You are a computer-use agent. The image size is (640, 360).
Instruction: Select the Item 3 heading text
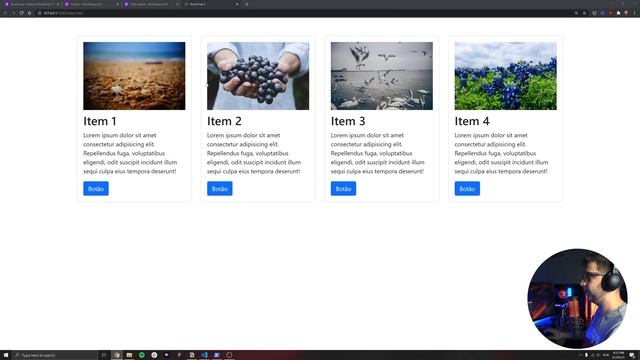coord(348,121)
